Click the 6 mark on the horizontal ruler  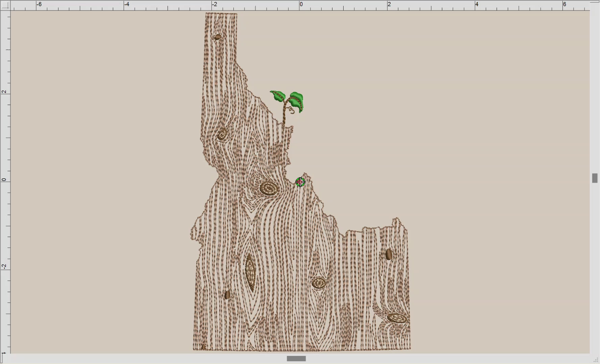pyautogui.click(x=564, y=4)
